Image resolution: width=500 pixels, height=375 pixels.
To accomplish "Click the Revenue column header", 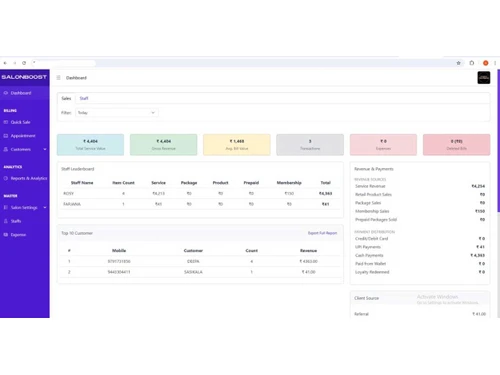I will pos(308,250).
